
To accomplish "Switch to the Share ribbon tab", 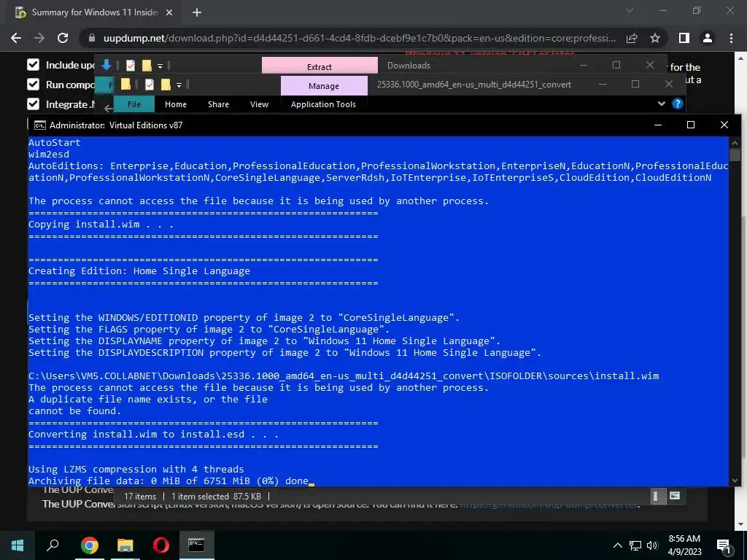I will tap(218, 104).
